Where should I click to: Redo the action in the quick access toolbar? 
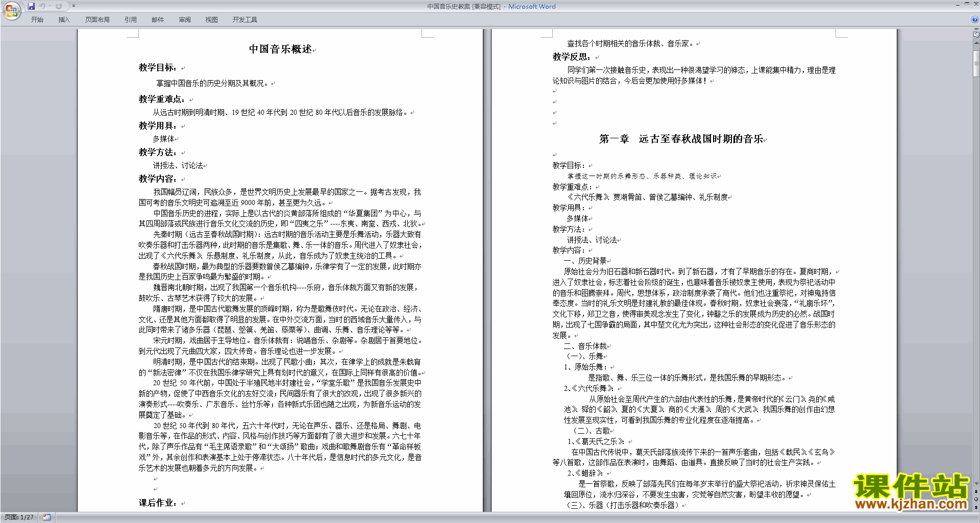point(59,6)
